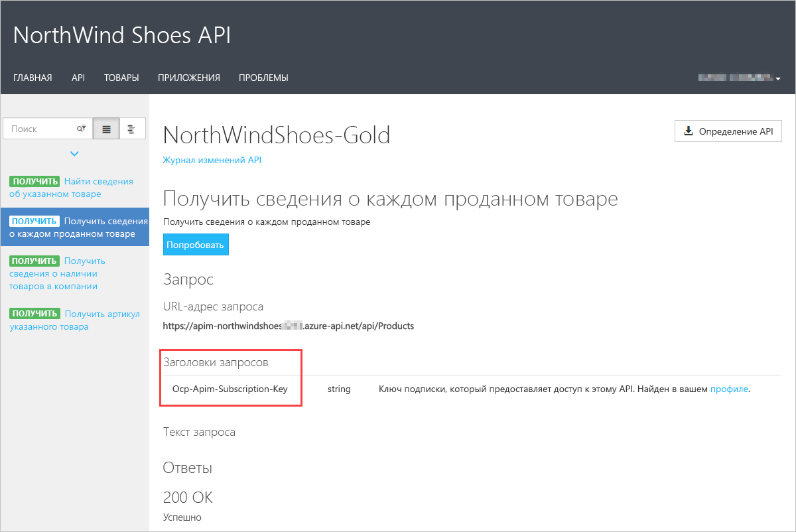Open the ГЛАВНАЯ menu item
The width and height of the screenshot is (796, 532).
tap(33, 78)
